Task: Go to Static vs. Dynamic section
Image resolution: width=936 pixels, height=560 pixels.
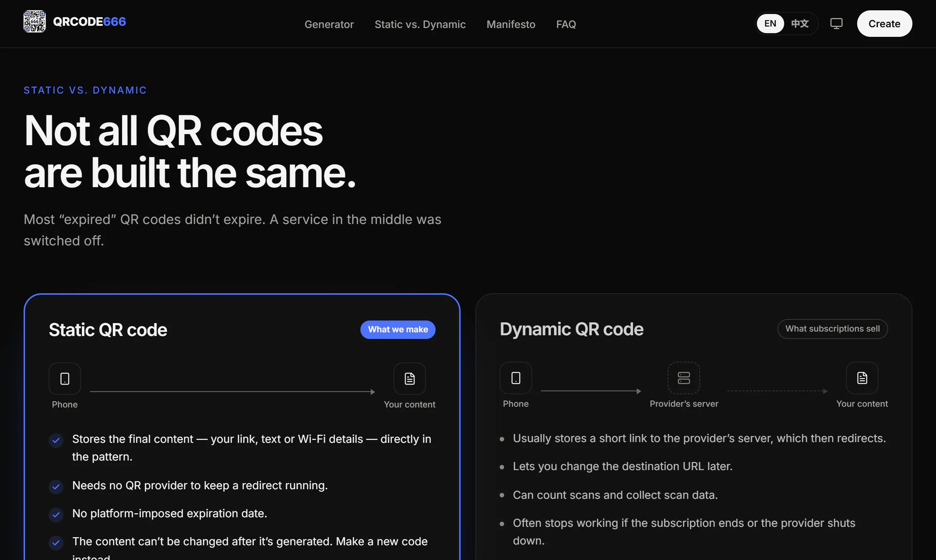Action: 420,24
